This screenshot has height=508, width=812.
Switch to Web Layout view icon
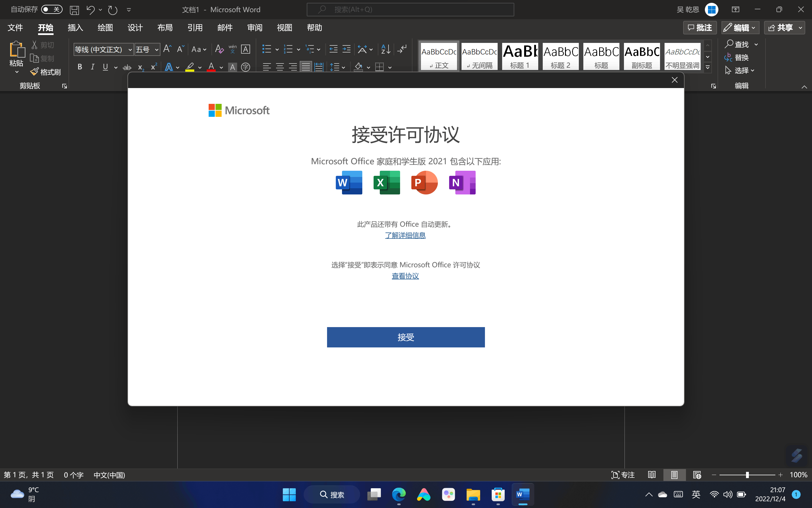697,475
